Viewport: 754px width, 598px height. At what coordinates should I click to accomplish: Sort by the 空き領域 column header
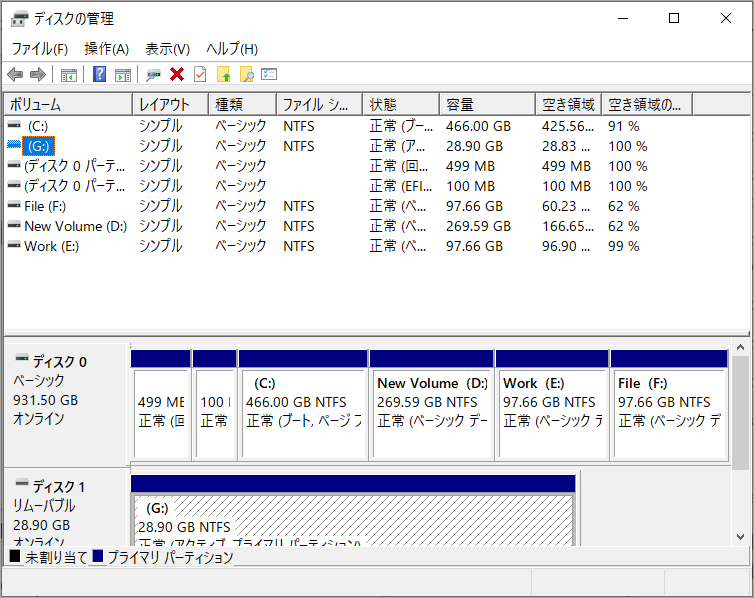(568, 104)
